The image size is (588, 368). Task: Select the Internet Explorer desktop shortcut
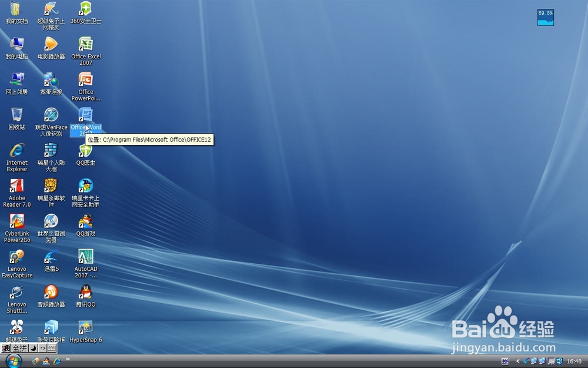pyautogui.click(x=17, y=158)
